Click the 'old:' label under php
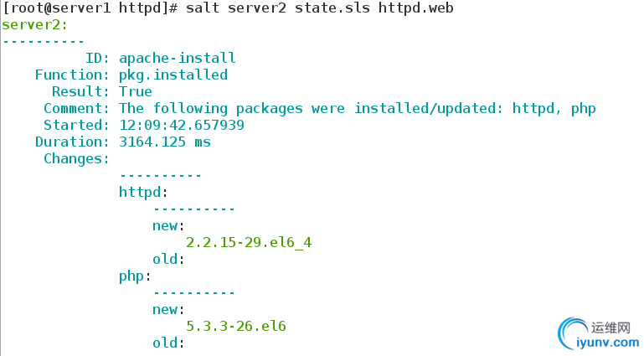 pyautogui.click(x=168, y=343)
